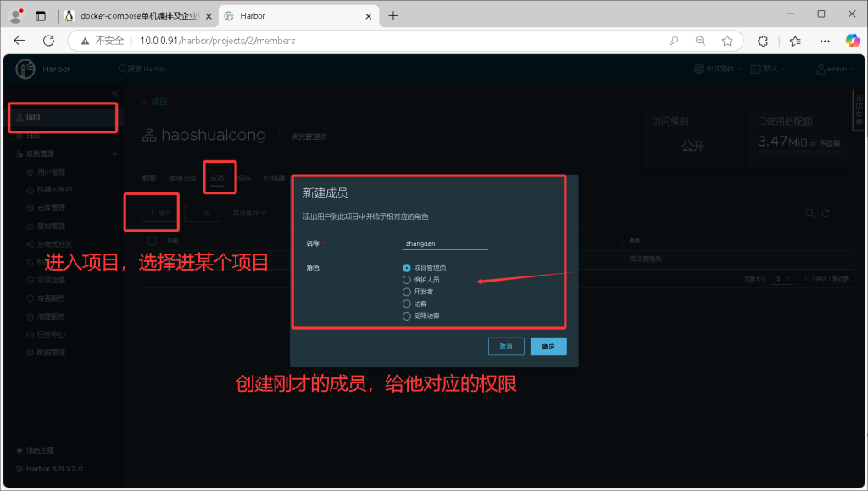Click the member list search icon
Screen dimensions: 868x491
pyautogui.click(x=810, y=213)
